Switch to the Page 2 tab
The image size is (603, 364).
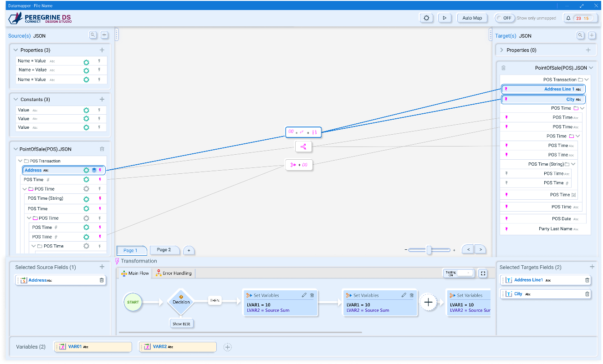pyautogui.click(x=164, y=250)
